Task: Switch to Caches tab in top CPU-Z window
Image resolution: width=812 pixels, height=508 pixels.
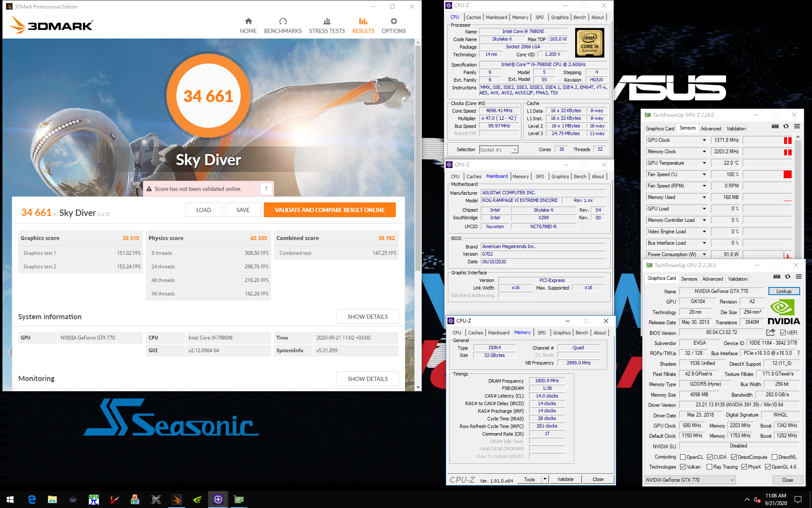Action: (473, 17)
